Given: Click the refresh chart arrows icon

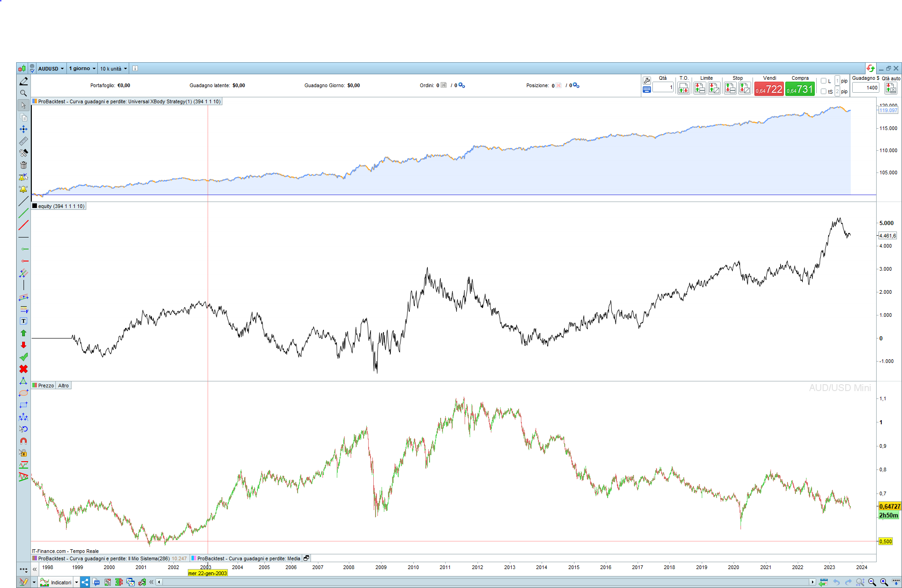Looking at the screenshot, I should pos(870,68).
